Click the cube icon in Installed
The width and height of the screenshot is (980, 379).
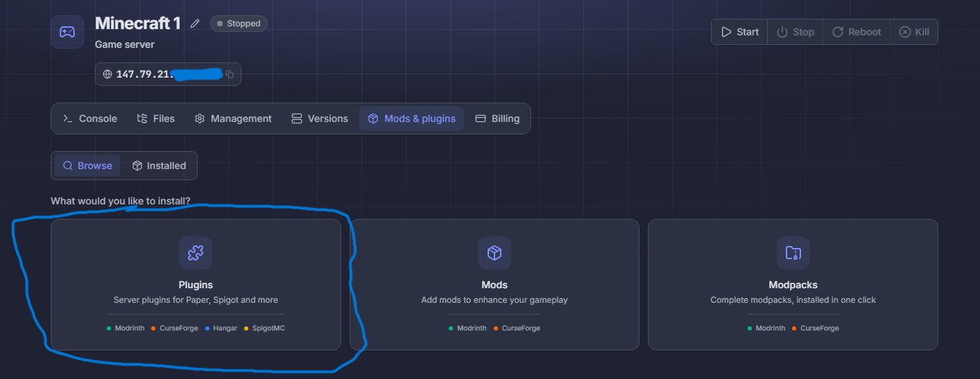pos(137,166)
